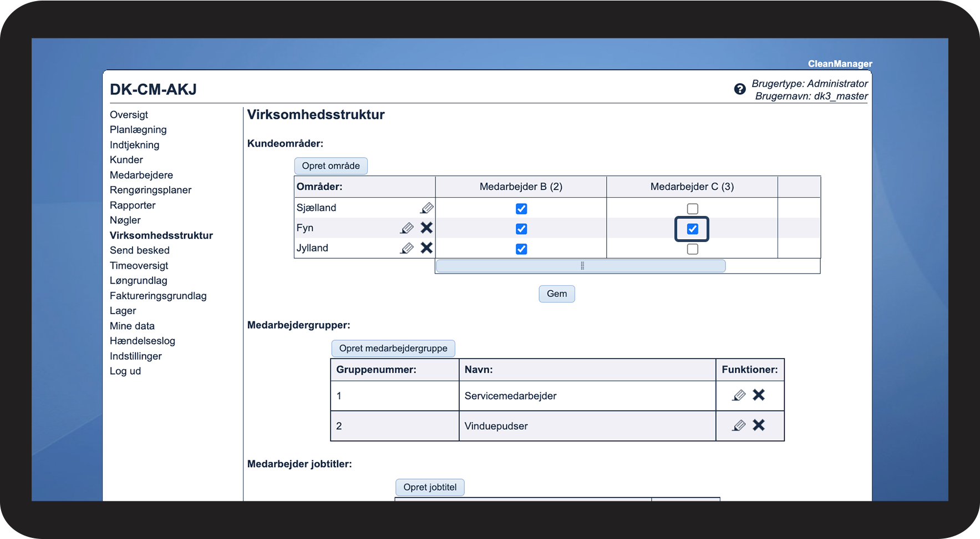Delete the Servicemedarbejder group
The width and height of the screenshot is (980, 539).
(759, 395)
